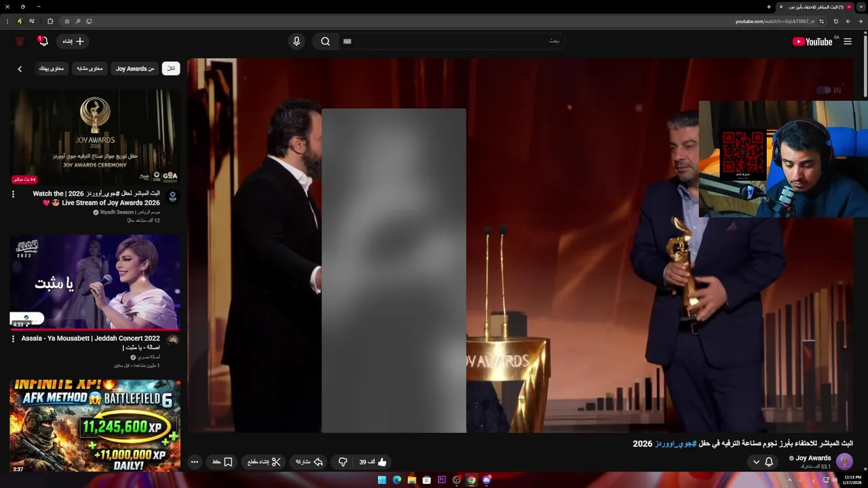This screenshot has width=868, height=488.
Task: Open the YouTube hamburger guide menu
Action: tap(847, 41)
